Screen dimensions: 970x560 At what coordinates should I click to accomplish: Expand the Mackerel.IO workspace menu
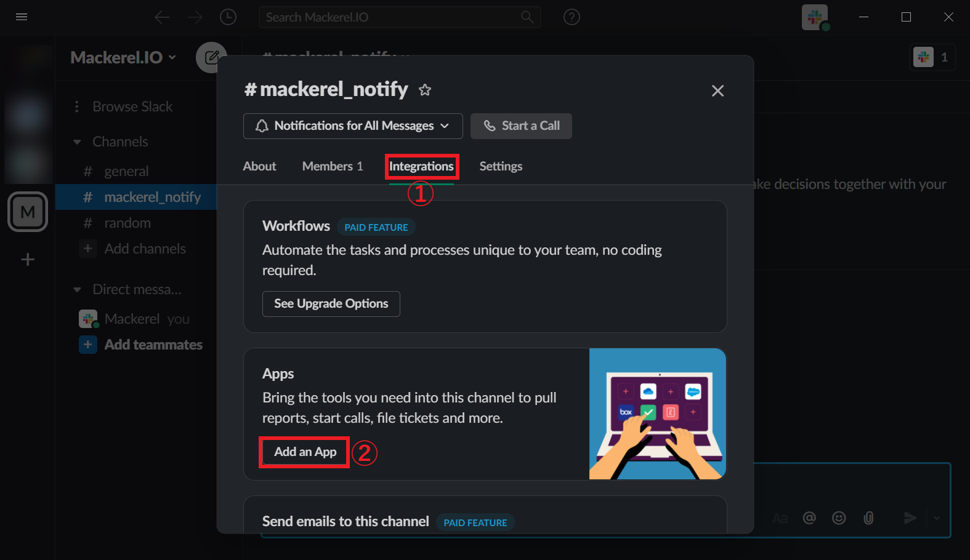tap(171, 57)
